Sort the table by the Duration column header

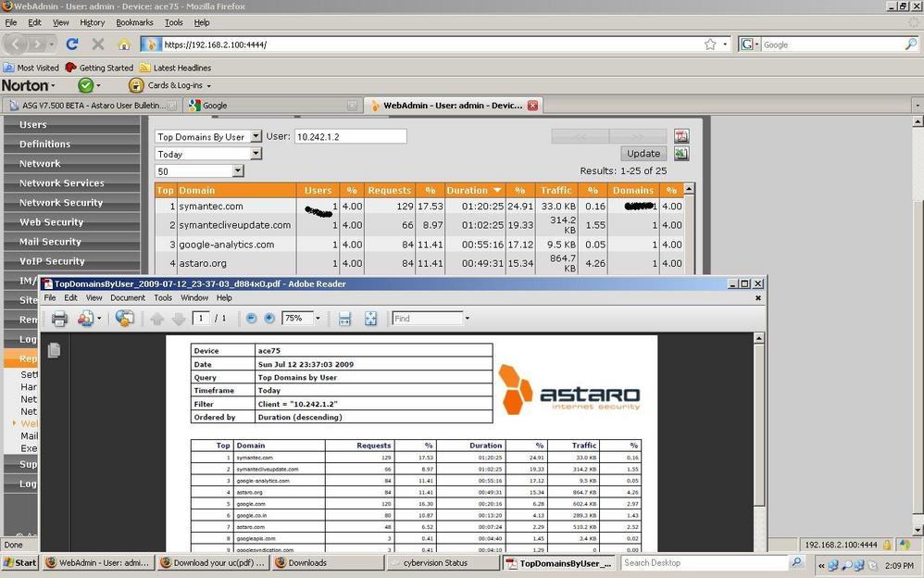[474, 190]
